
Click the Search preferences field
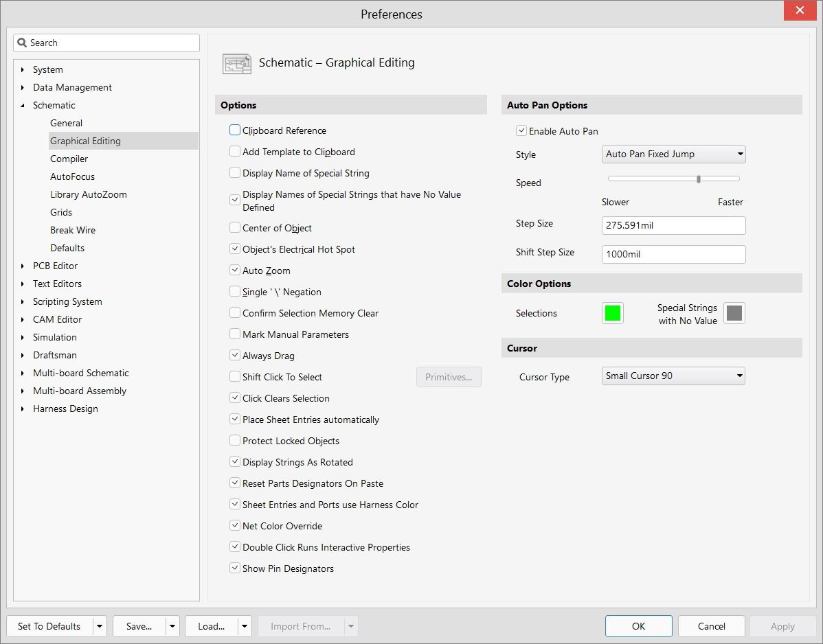pyautogui.click(x=106, y=43)
